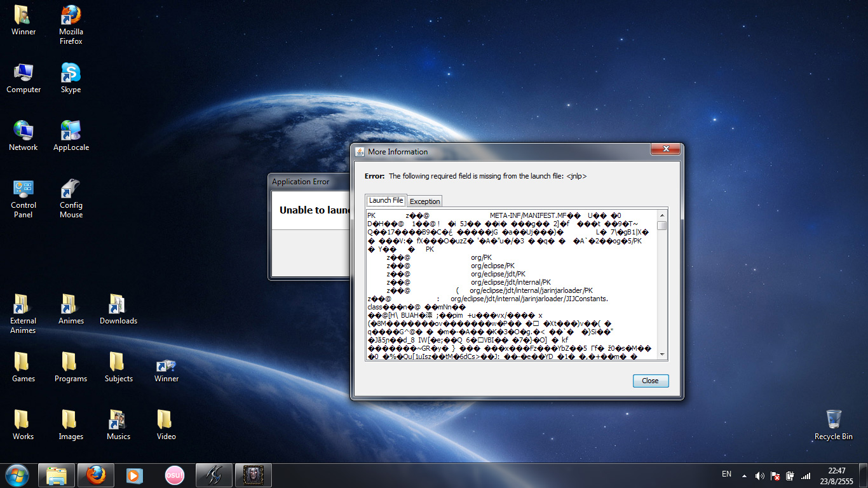
Task: Open the Programs folder on desktop
Action: coord(71,368)
